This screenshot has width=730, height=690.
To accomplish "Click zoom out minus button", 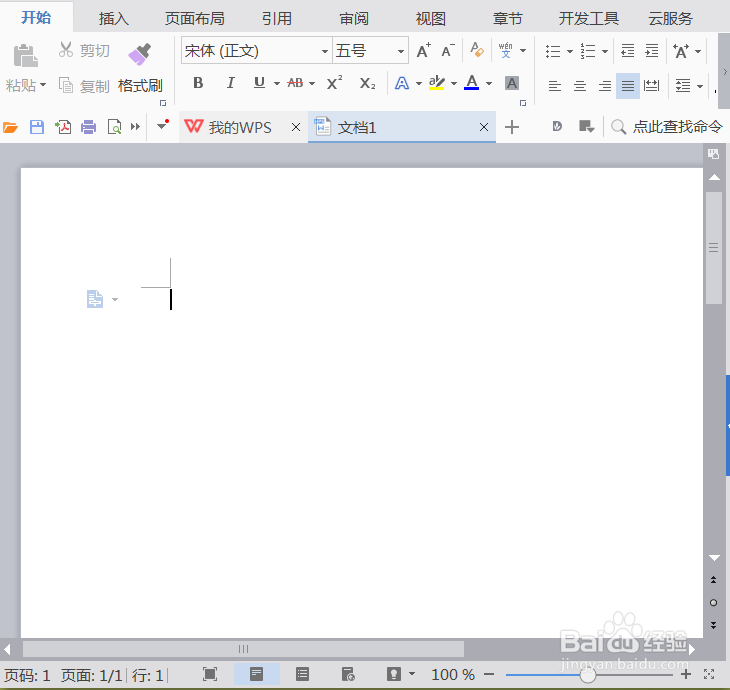I will [x=489, y=674].
